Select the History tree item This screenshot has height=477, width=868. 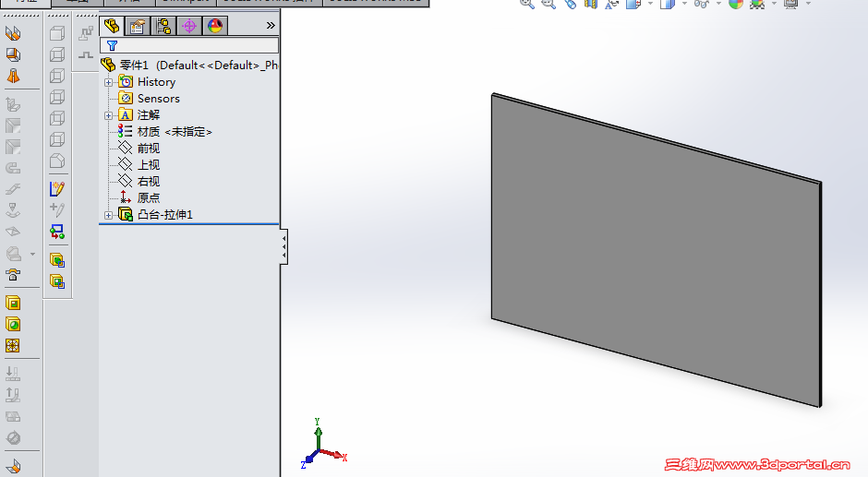point(157,82)
